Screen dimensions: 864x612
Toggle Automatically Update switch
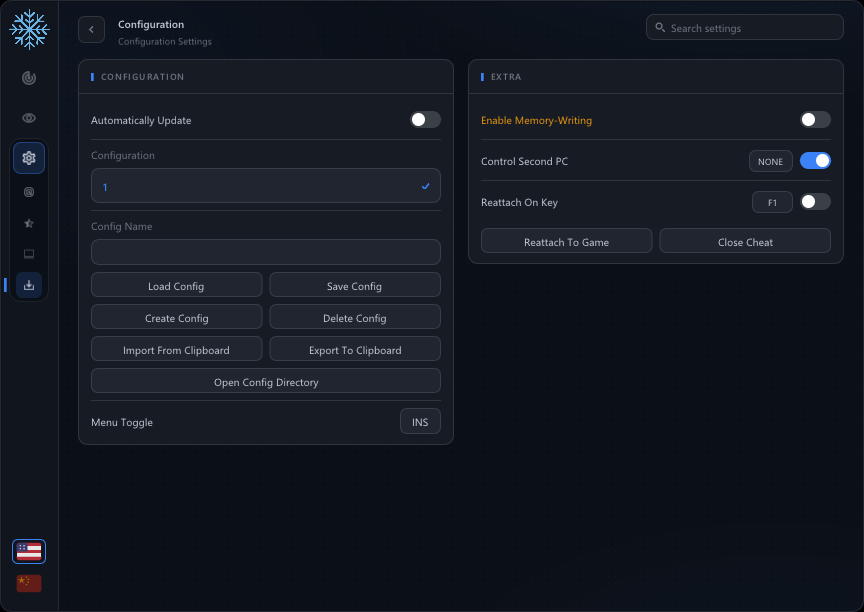click(425, 120)
